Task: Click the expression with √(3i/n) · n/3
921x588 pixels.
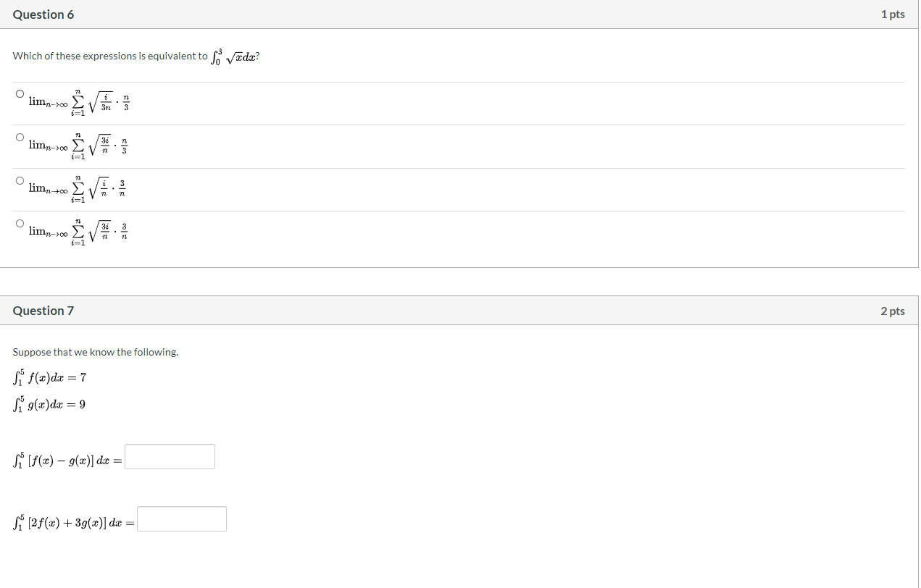Action: (x=79, y=146)
